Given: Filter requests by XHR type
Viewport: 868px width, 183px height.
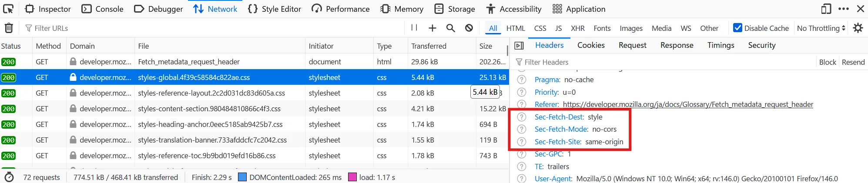Looking at the screenshot, I should [x=577, y=28].
